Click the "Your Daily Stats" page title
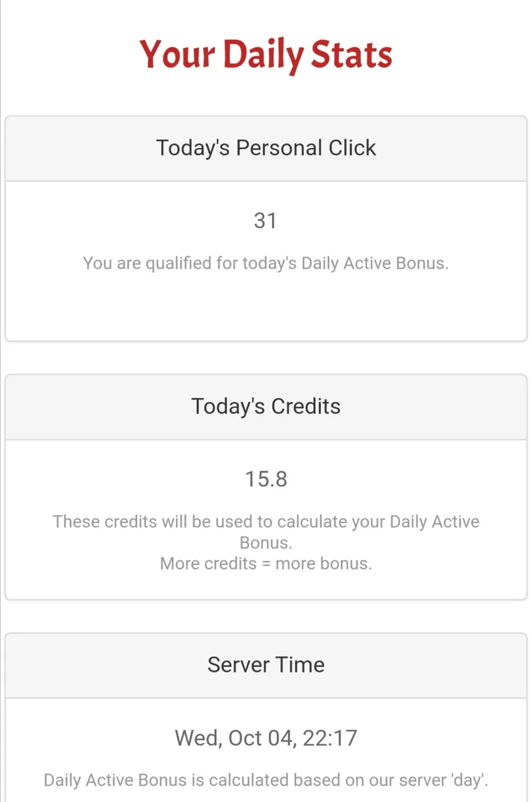The image size is (532, 802). pos(266,55)
